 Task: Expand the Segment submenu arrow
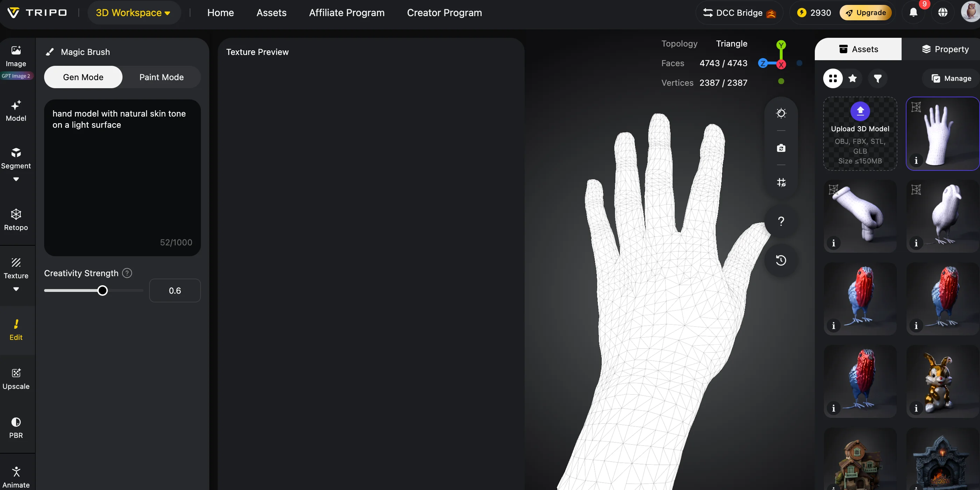(x=16, y=179)
